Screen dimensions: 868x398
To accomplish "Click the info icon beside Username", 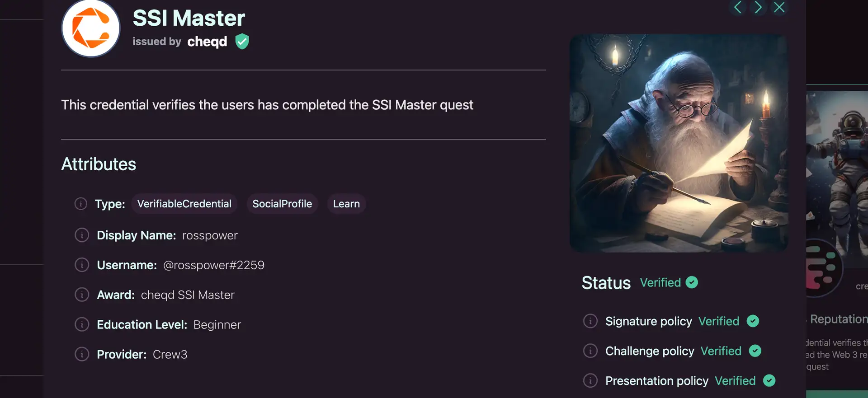I will tap(82, 265).
